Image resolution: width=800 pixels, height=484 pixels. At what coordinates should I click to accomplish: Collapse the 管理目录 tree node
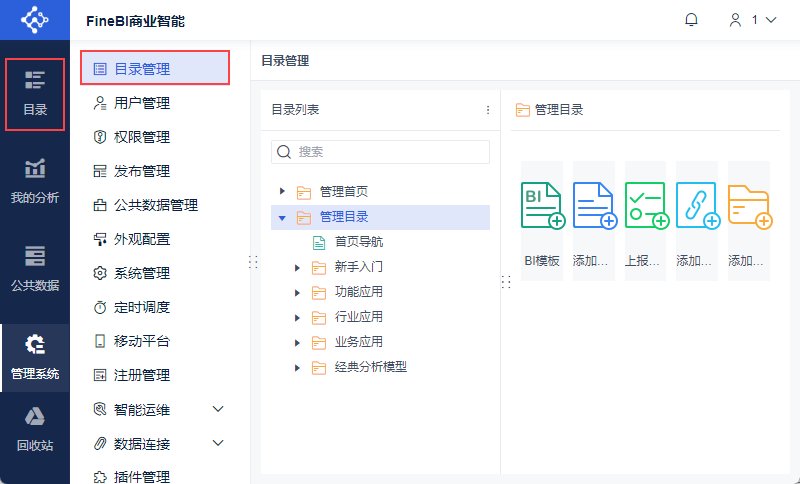tap(283, 217)
